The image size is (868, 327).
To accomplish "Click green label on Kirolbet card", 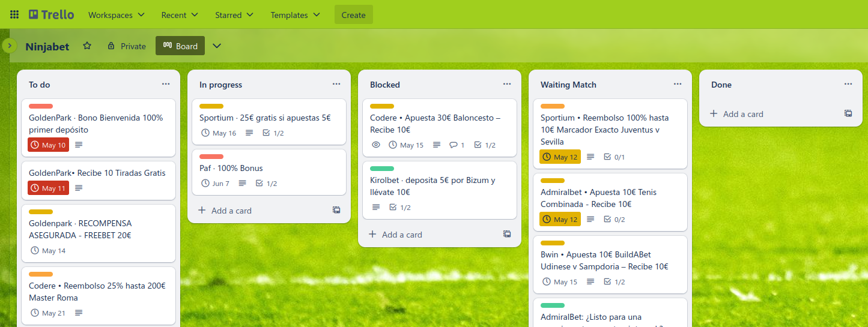I will click(x=382, y=169).
